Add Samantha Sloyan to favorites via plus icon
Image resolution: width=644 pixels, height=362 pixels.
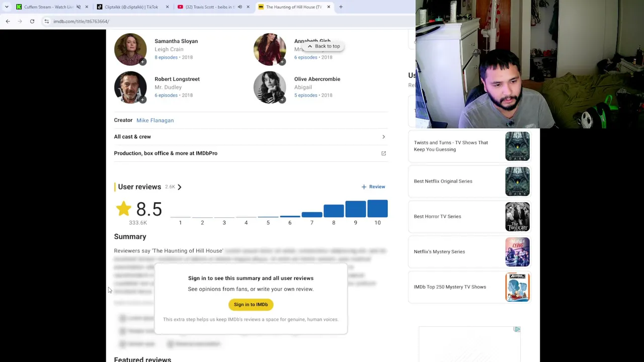142,62
